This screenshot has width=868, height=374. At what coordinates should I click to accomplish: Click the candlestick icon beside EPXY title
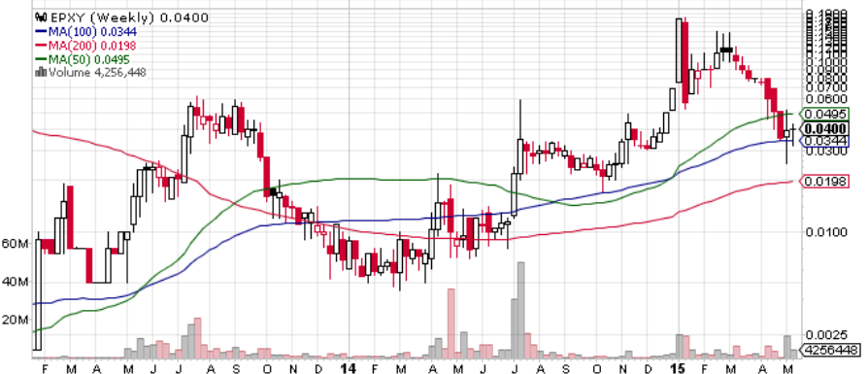click(x=42, y=17)
